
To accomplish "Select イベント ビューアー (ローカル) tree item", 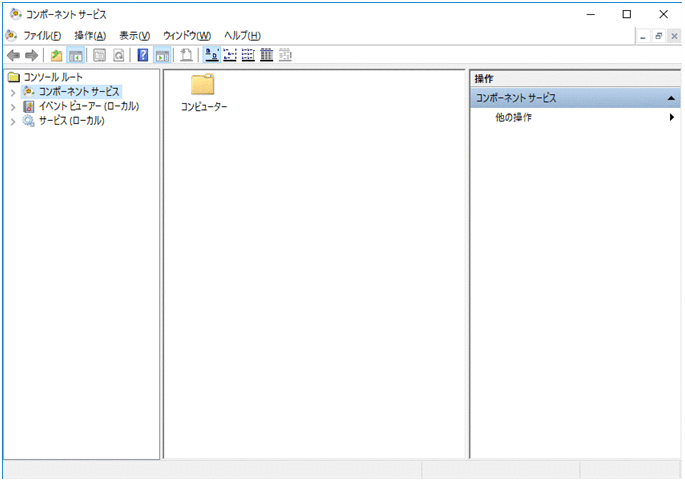I will 88,107.
